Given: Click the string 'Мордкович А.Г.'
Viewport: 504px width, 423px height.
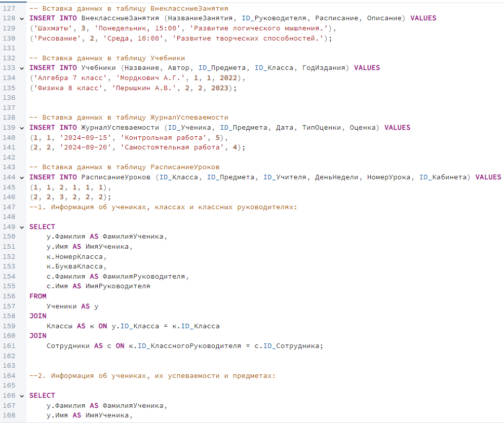Looking at the screenshot, I should coord(150,78).
